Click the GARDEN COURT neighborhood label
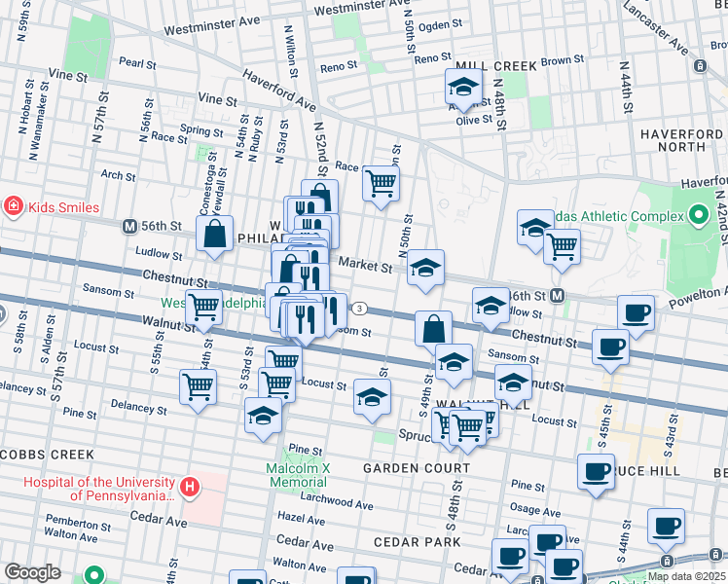Screen dimensions: 728x584 click(417, 468)
